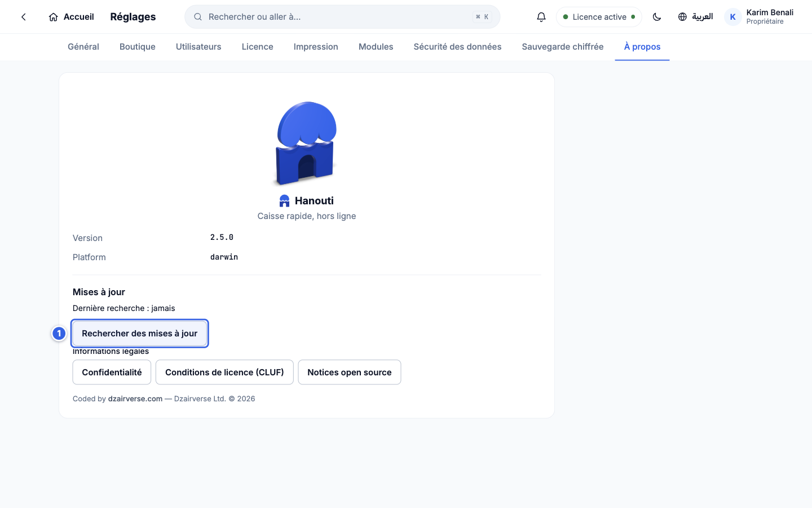
Task: Switch to the Modules tab
Action: (x=376, y=47)
